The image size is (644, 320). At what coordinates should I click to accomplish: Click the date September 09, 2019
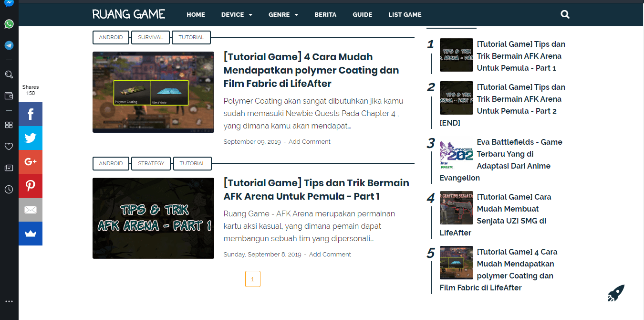click(x=252, y=141)
